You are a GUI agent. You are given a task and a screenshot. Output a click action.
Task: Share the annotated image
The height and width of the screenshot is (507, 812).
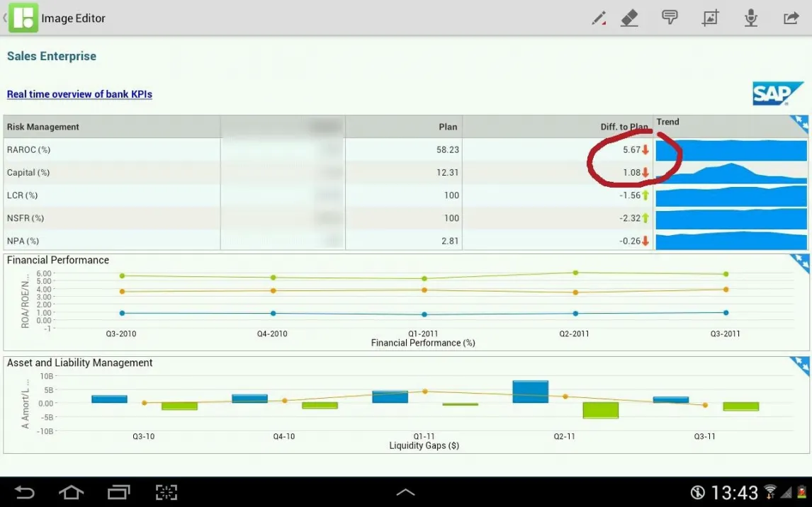click(791, 18)
